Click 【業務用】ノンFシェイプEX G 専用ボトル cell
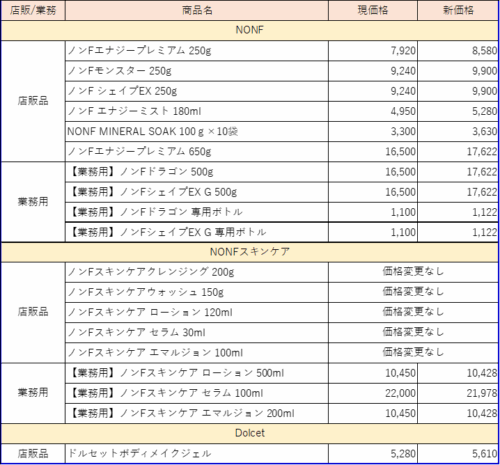The height and width of the screenshot is (465, 500). (x=197, y=232)
